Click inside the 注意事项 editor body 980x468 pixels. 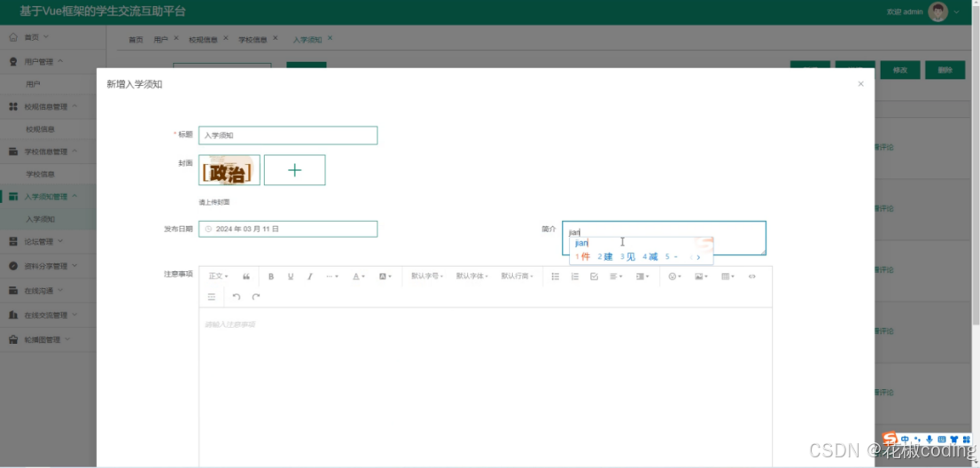click(486, 387)
